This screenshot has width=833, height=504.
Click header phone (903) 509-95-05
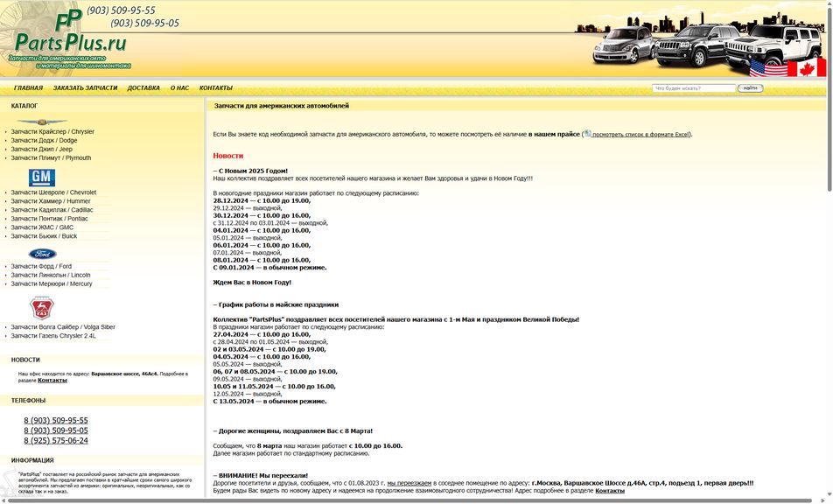tap(145, 24)
